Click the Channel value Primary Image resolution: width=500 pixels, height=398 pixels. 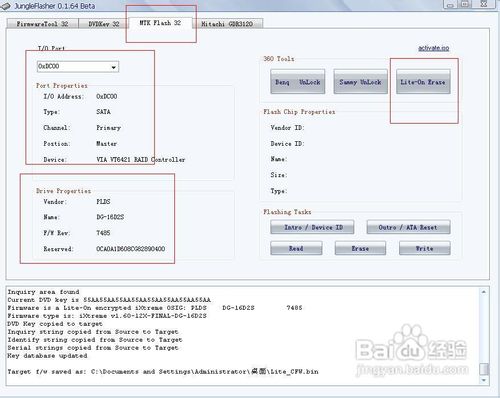pos(108,128)
